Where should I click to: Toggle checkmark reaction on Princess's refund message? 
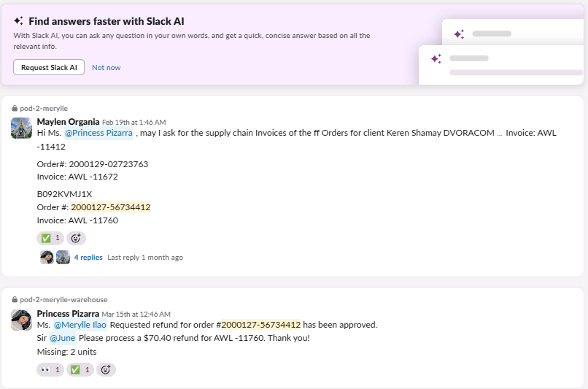[x=80, y=369]
